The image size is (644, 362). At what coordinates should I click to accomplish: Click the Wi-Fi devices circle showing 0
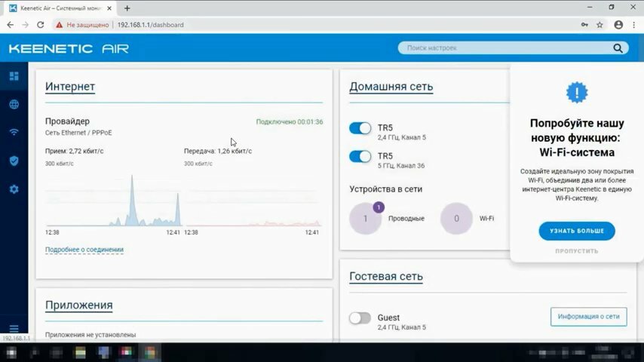point(456,219)
